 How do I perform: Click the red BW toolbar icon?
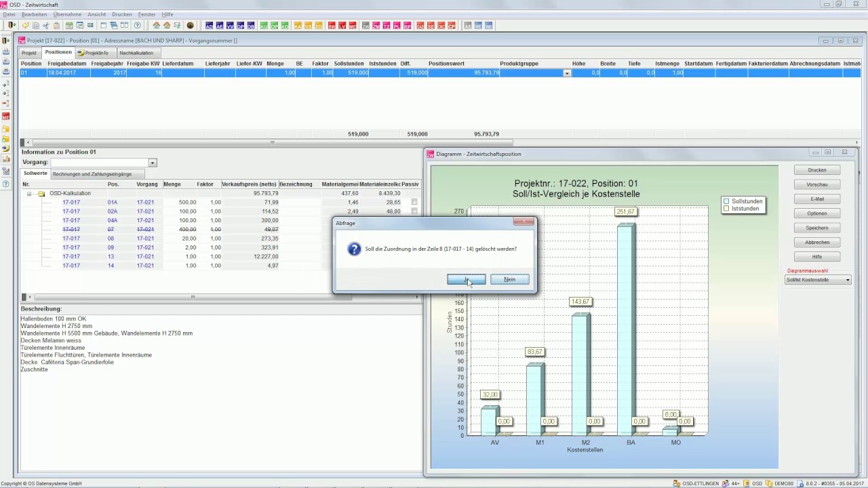coord(332,26)
